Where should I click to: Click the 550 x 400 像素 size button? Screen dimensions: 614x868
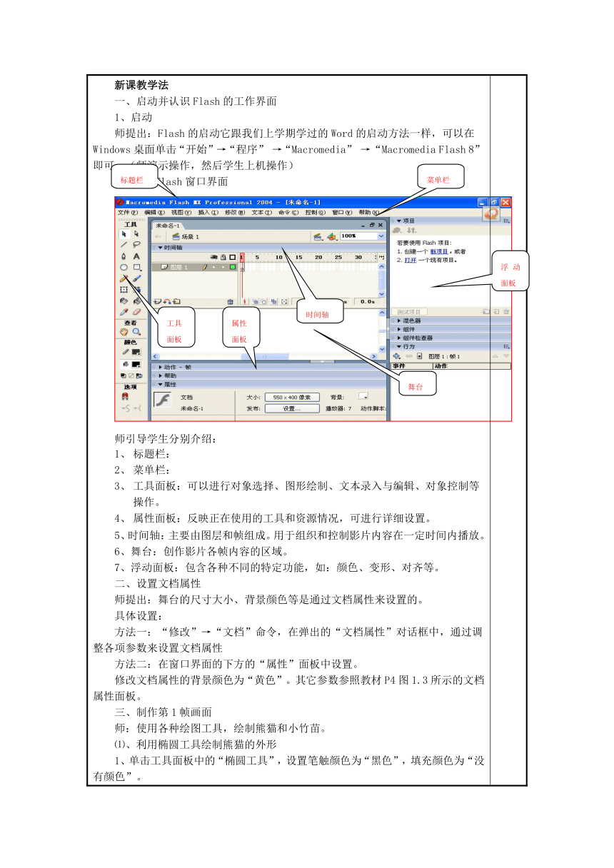coord(291,397)
